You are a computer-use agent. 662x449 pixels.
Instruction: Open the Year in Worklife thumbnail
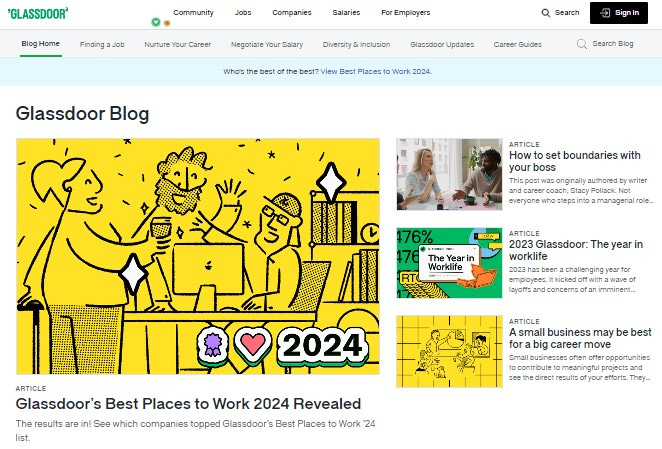pyautogui.click(x=449, y=263)
